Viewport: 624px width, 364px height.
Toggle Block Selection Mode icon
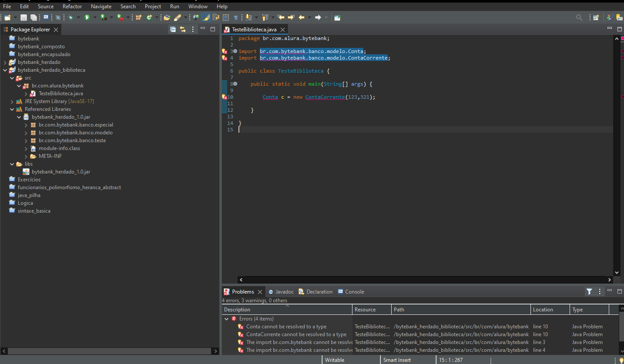point(226,17)
